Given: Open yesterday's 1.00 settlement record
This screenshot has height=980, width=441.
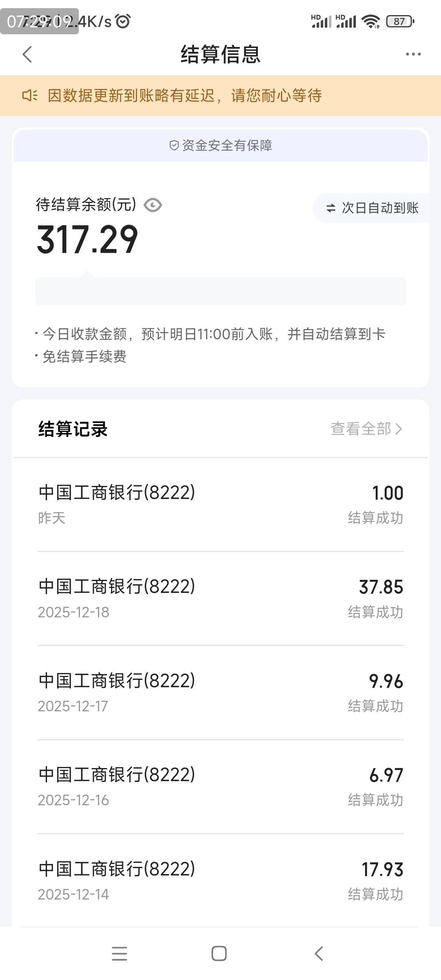Looking at the screenshot, I should coord(220,504).
